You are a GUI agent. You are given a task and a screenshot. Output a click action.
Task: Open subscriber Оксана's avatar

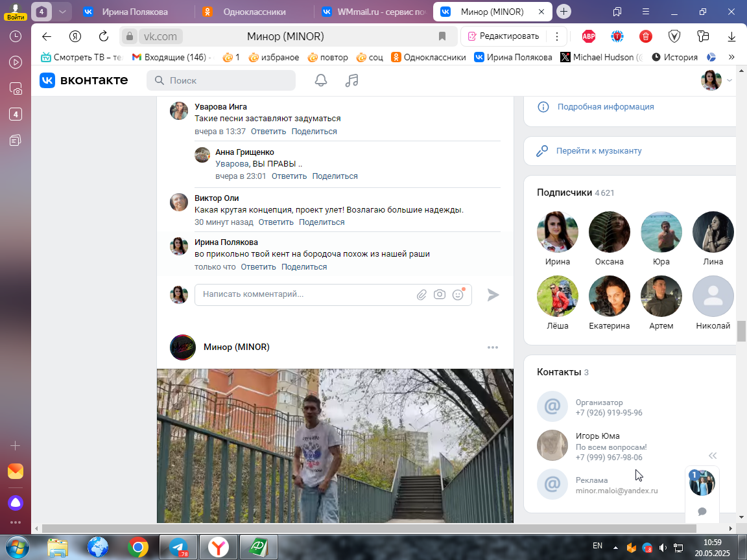610,232
